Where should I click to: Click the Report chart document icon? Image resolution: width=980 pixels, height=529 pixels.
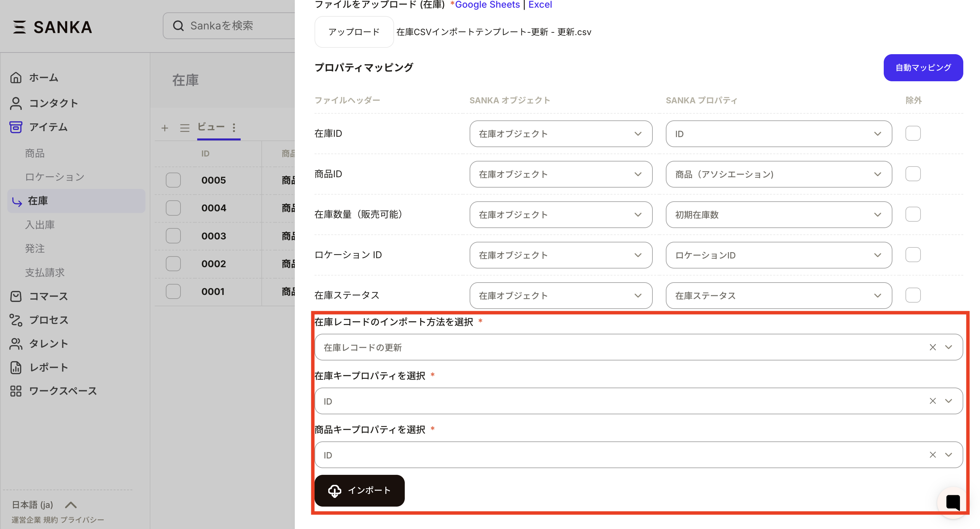click(x=16, y=367)
